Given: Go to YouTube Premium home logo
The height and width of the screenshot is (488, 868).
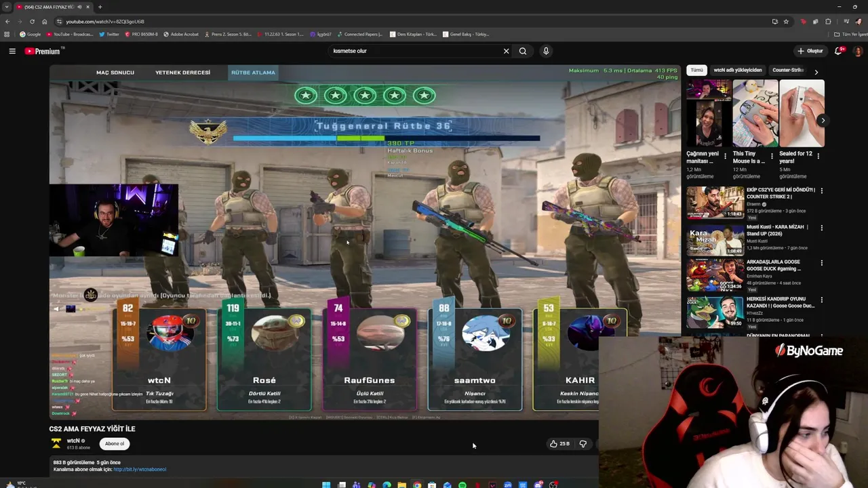Looking at the screenshot, I should click(x=43, y=51).
